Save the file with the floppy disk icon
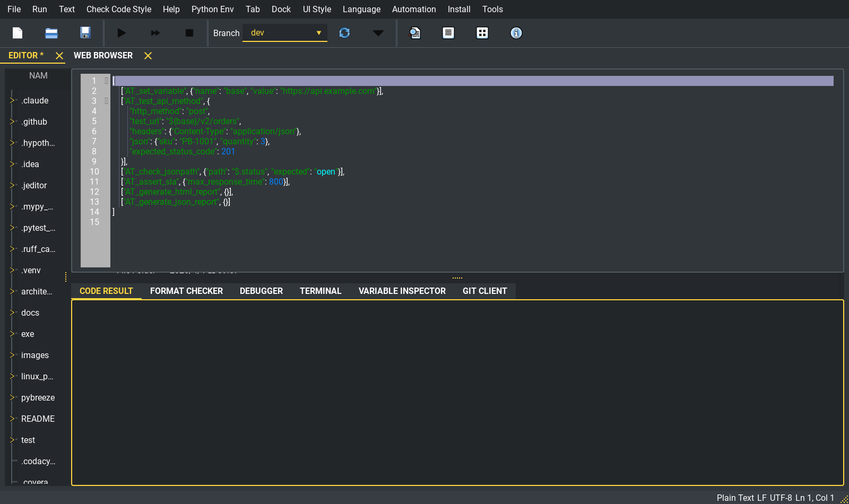849x504 pixels. (x=85, y=33)
